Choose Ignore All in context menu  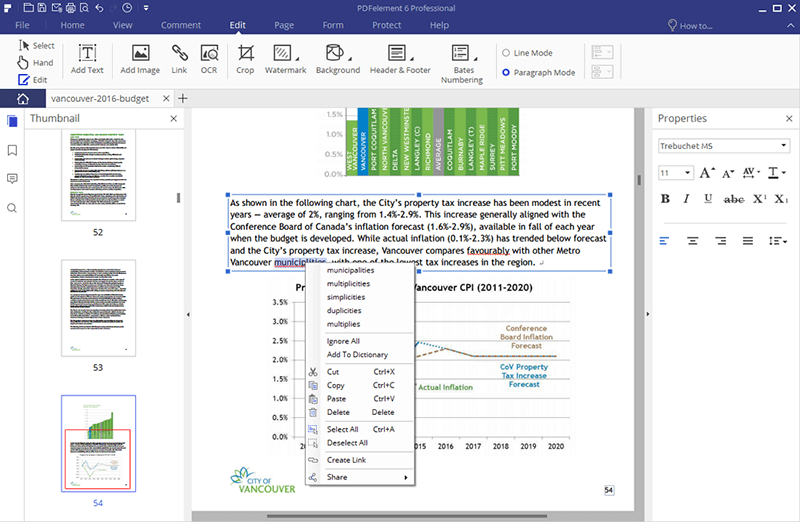click(343, 341)
